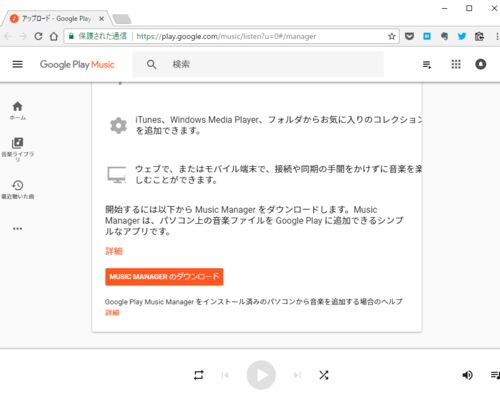The image size is (500, 397).
Task: Open the hamburger main menu
Action: [x=17, y=64]
